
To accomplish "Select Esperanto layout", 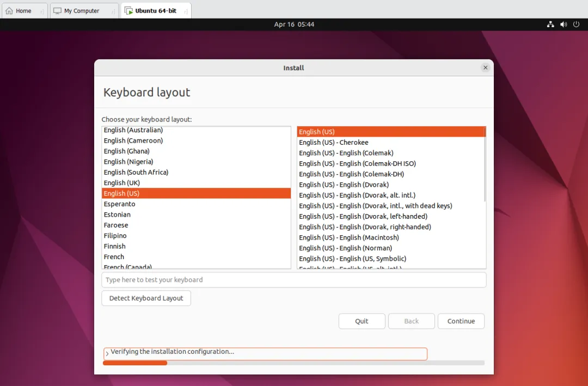I will (x=196, y=204).
